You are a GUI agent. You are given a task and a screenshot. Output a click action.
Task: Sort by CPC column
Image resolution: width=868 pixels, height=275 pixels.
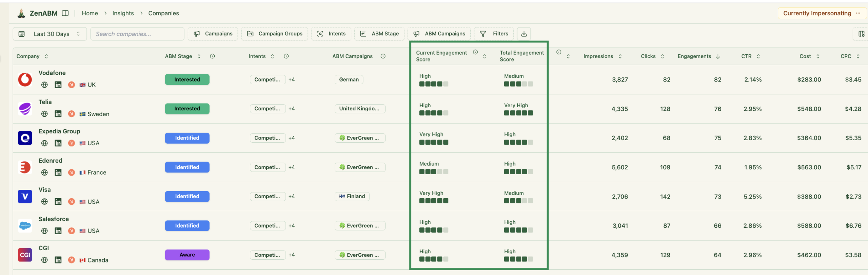click(x=858, y=56)
